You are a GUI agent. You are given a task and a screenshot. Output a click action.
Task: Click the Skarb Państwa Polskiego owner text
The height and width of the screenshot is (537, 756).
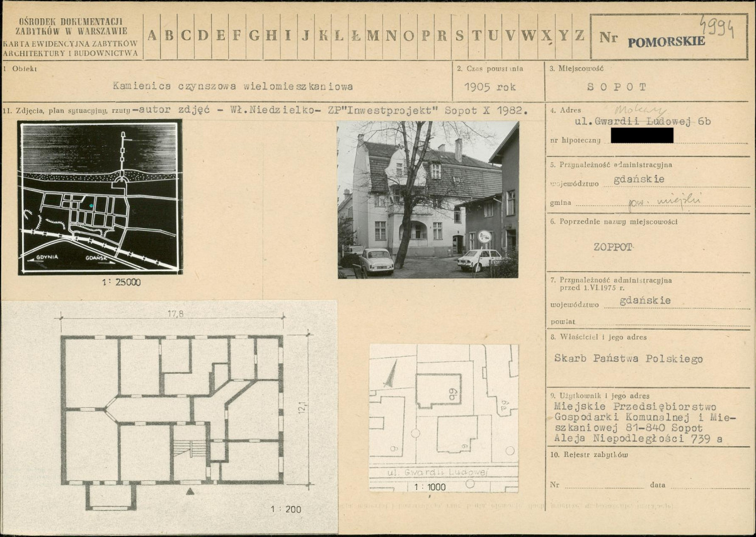click(628, 359)
